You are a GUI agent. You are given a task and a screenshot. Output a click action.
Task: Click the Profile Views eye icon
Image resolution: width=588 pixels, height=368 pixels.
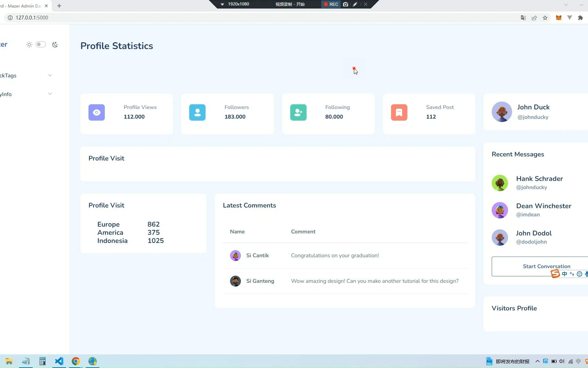click(x=97, y=112)
